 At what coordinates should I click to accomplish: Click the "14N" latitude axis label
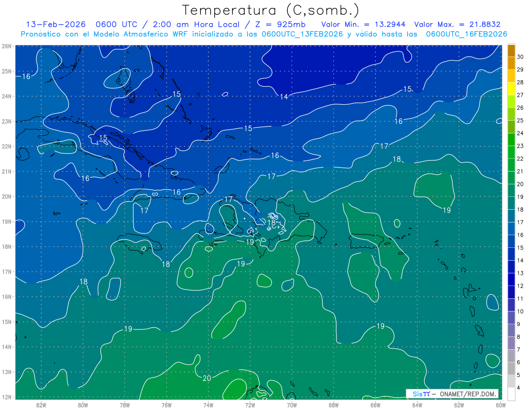[x=7, y=347]
